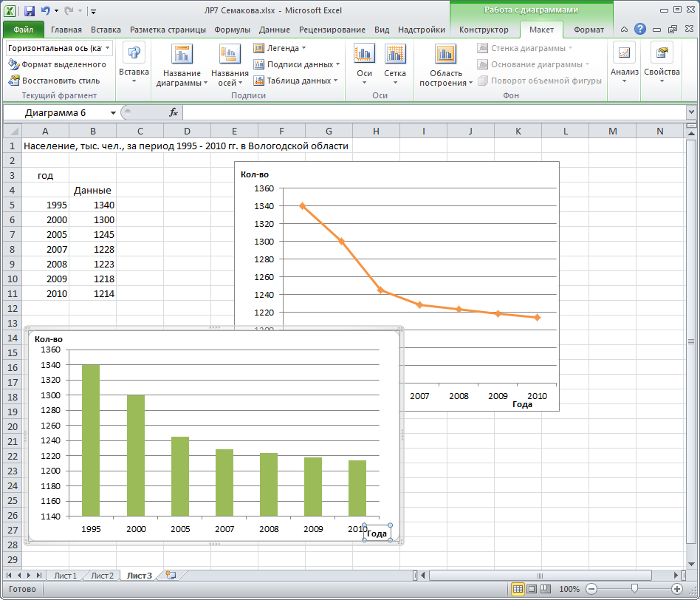Open sheet tab Лист1
Viewport: 700px width, 600px height.
point(65,576)
